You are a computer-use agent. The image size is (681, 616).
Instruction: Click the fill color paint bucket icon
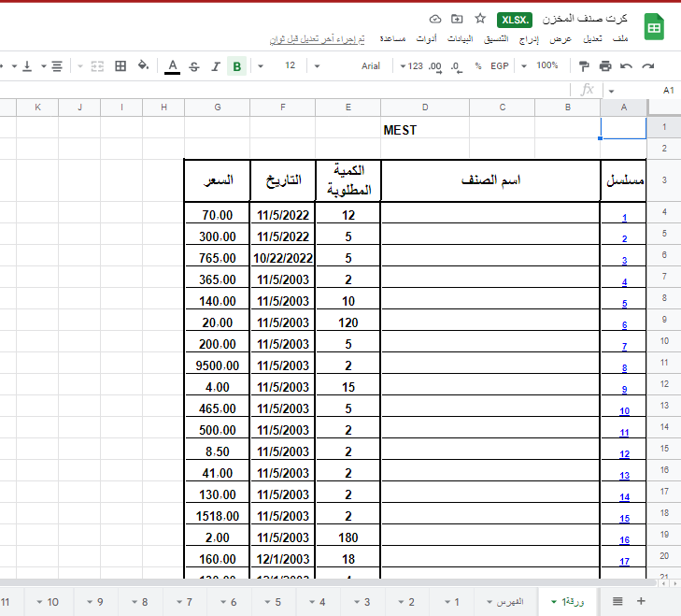[x=143, y=66]
